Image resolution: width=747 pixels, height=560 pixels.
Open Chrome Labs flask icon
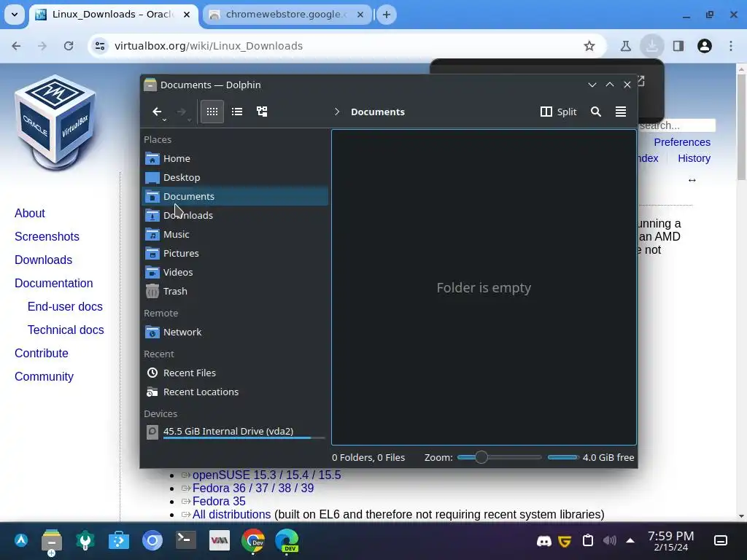[x=625, y=46]
